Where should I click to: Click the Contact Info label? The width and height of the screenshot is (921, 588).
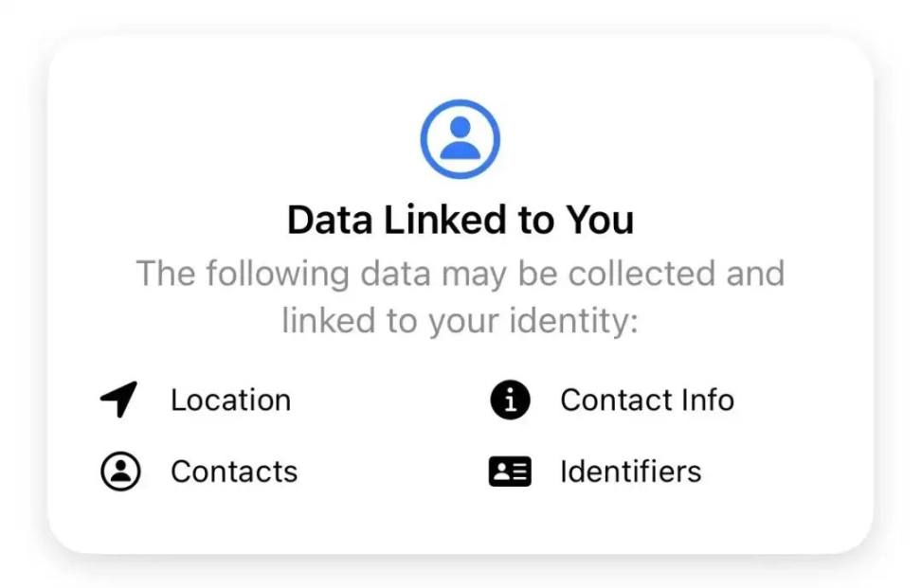pyautogui.click(x=646, y=400)
